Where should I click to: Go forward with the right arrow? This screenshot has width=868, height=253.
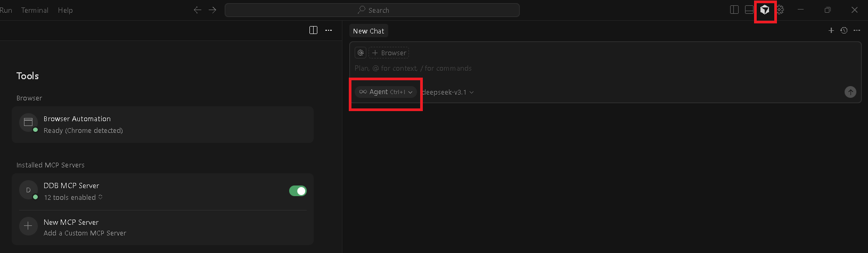212,10
